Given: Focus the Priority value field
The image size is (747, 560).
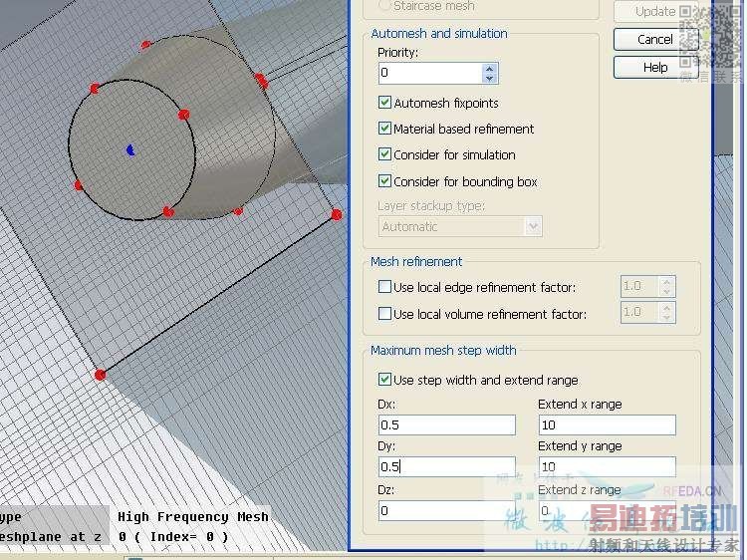Looking at the screenshot, I should click(430, 73).
